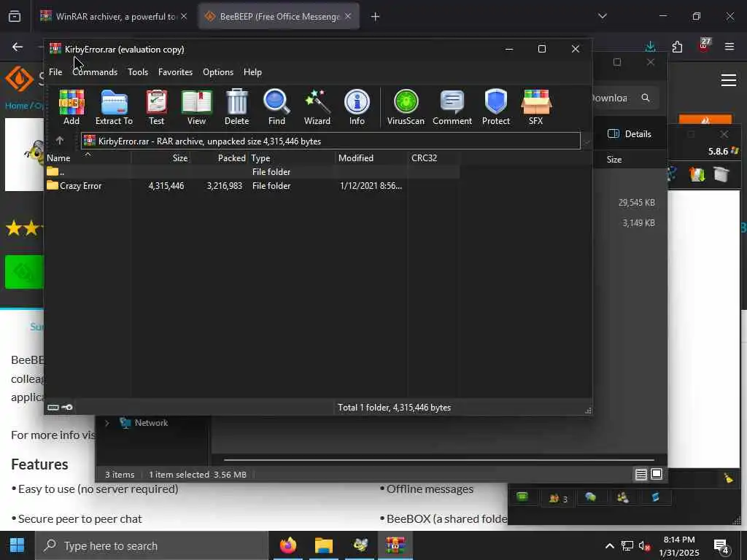Create SFX self-extracting archive
Screen dimensions: 747x560
(536, 107)
